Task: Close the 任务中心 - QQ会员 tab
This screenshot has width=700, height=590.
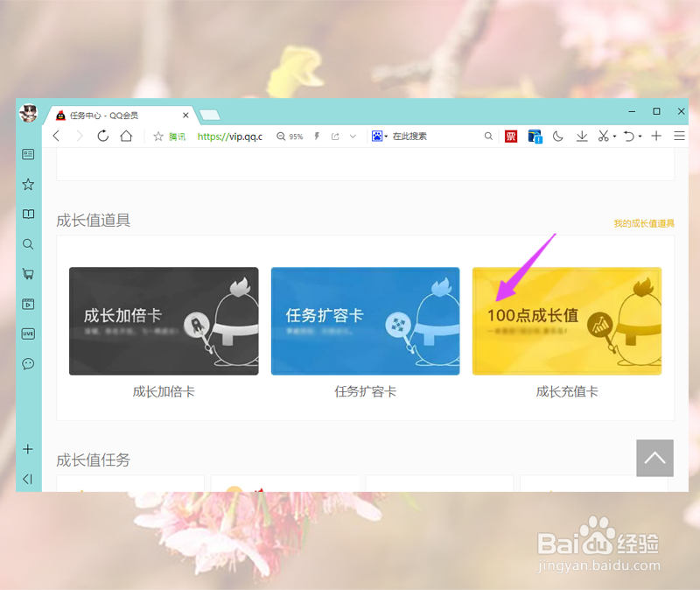Action: coord(185,116)
